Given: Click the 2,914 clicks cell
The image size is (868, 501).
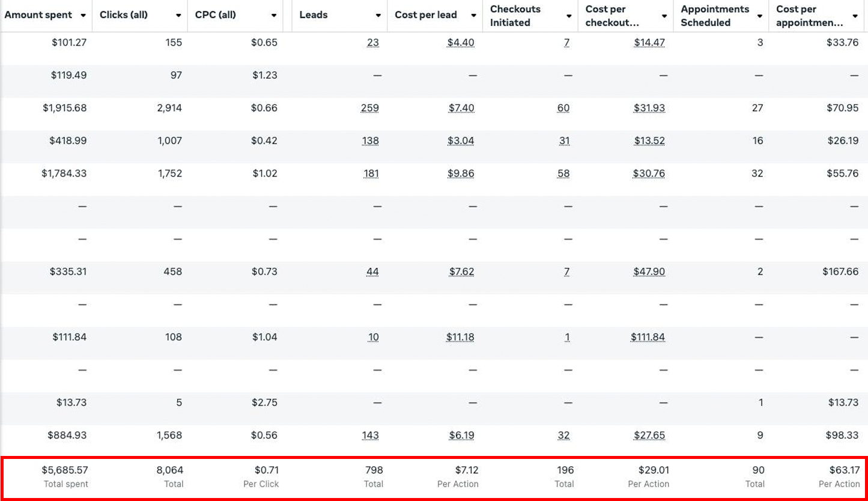Looking at the screenshot, I should click(169, 108).
